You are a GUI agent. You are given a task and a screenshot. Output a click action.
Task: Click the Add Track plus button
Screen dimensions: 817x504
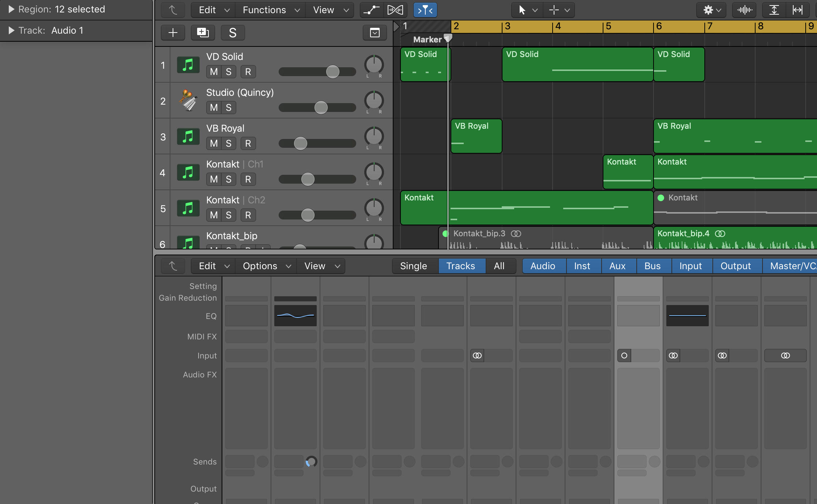tap(173, 33)
